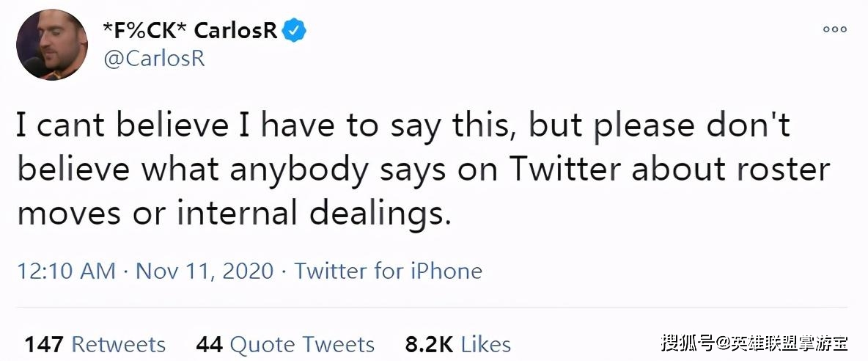Image resolution: width=868 pixels, height=361 pixels.
Task: Click the blue verified checkmark badge
Action: tap(294, 31)
